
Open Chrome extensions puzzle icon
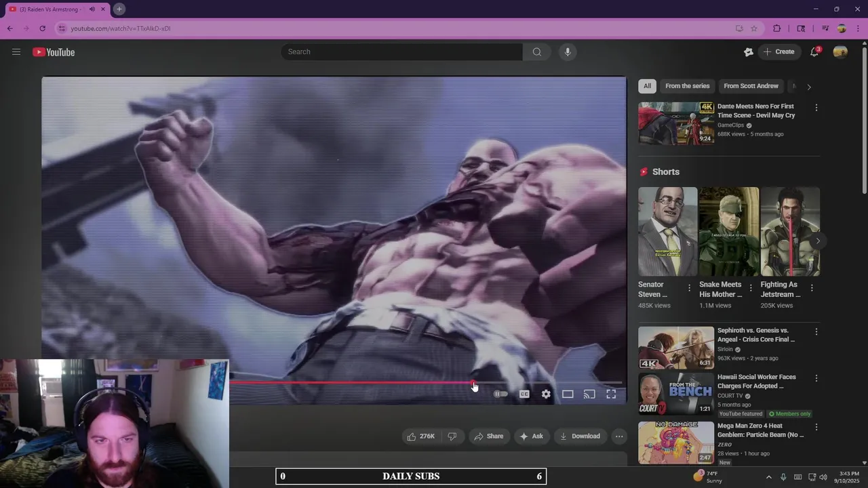click(x=777, y=28)
